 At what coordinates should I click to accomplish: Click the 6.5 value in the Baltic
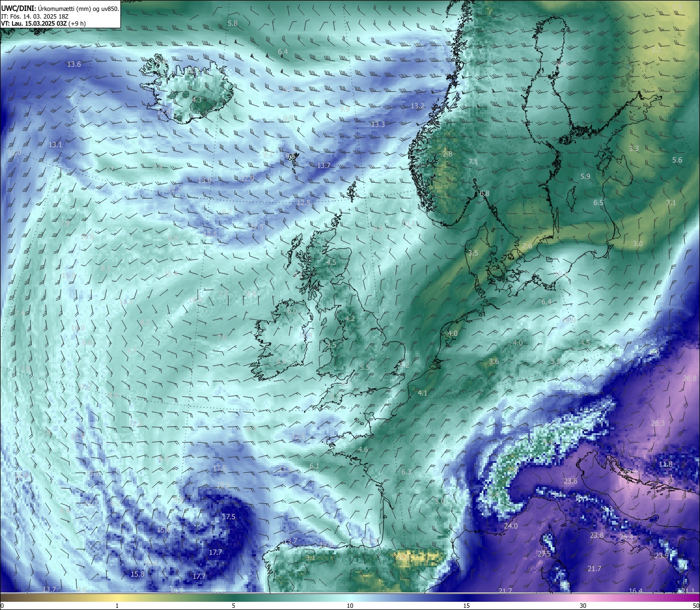tap(598, 203)
